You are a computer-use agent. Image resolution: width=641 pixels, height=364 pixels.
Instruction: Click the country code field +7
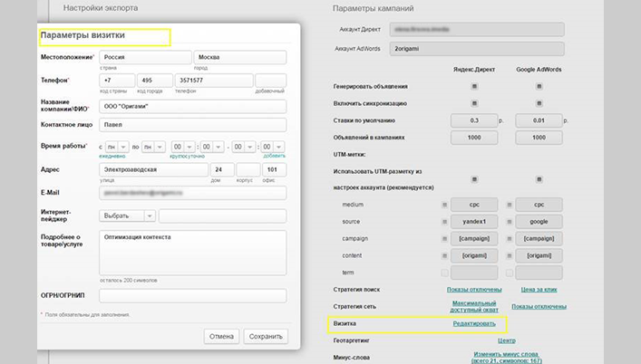(x=117, y=81)
